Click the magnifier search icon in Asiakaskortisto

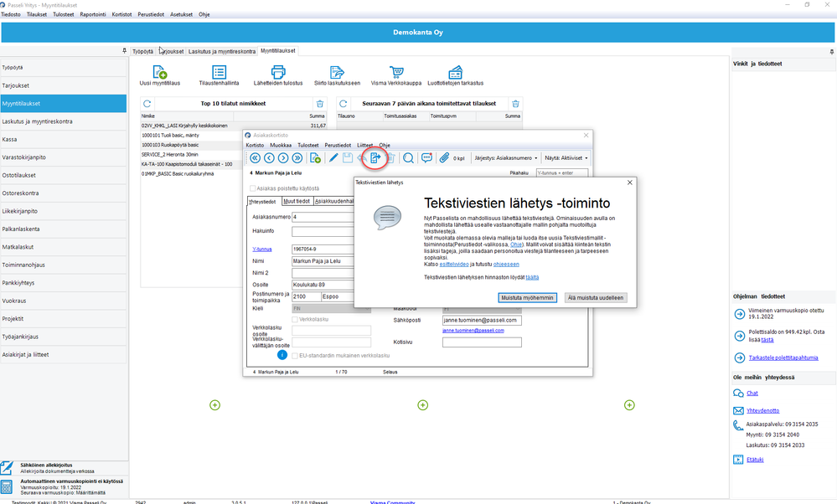[x=408, y=158]
